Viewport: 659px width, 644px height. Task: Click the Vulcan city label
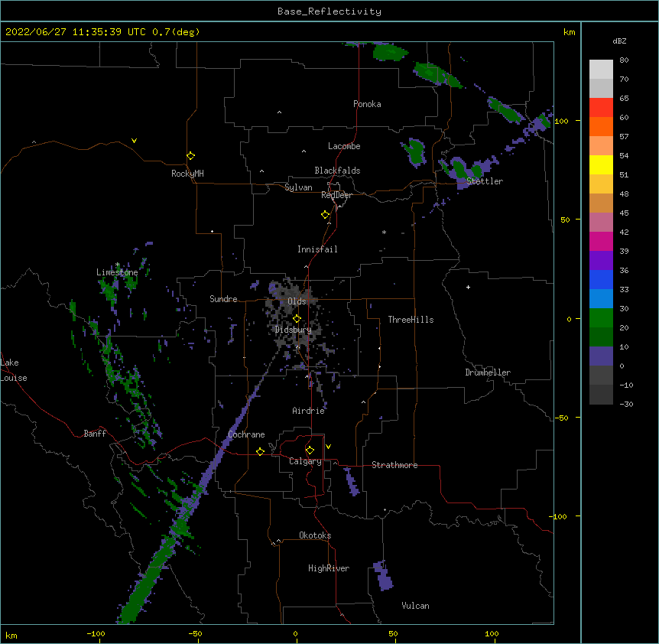coord(415,606)
